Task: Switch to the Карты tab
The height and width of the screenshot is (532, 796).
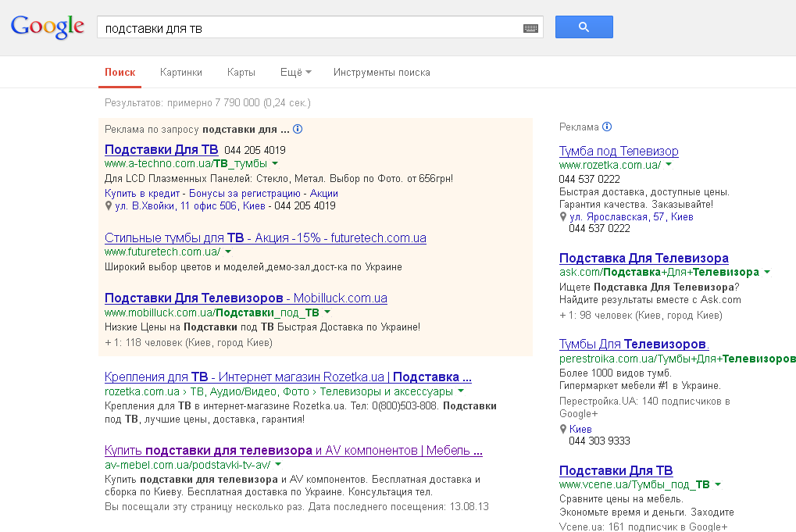Action: click(241, 73)
